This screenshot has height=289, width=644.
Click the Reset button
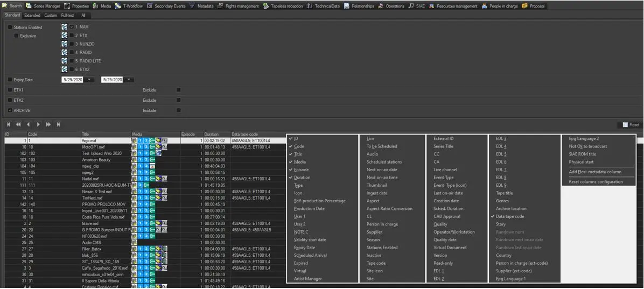630,124
